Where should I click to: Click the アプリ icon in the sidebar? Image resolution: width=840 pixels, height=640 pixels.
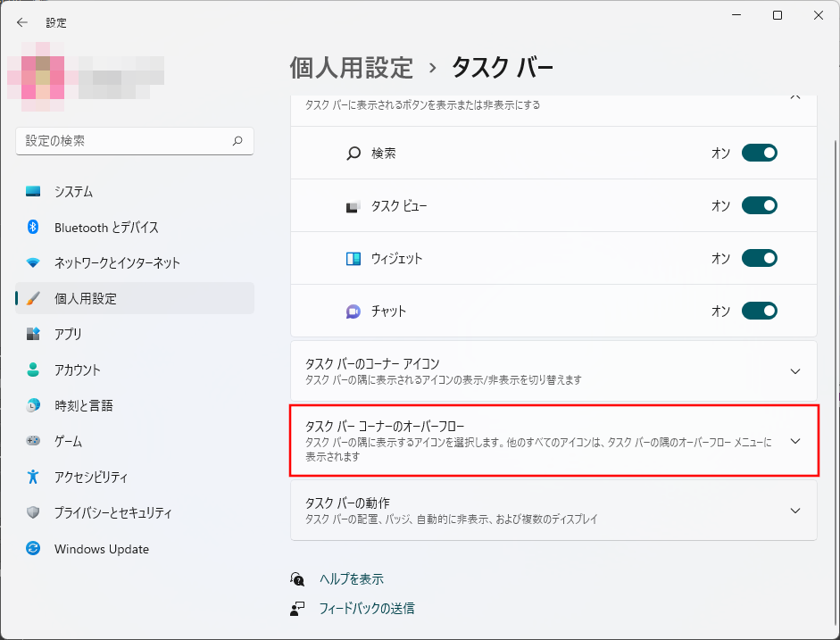click(x=33, y=334)
